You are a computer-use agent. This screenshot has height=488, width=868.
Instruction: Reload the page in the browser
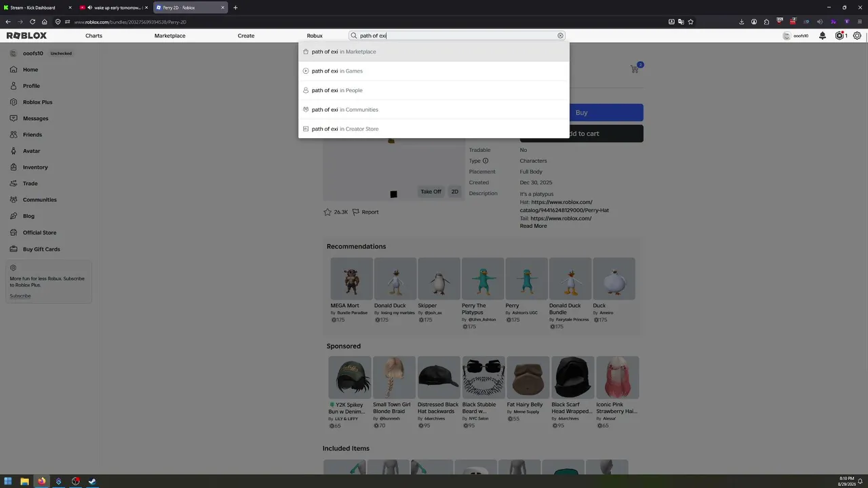(x=32, y=22)
